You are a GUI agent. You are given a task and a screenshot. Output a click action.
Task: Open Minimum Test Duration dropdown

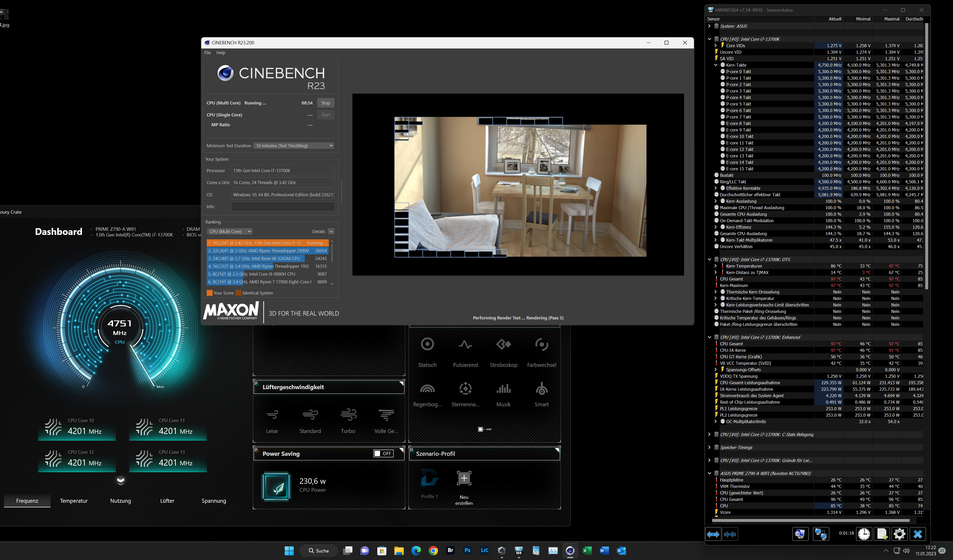click(x=294, y=146)
